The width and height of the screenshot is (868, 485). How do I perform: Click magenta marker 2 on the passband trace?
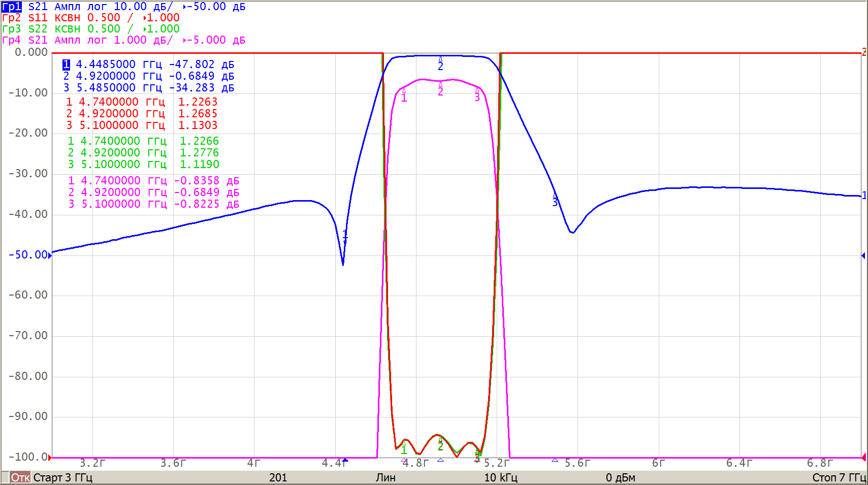[x=440, y=91]
